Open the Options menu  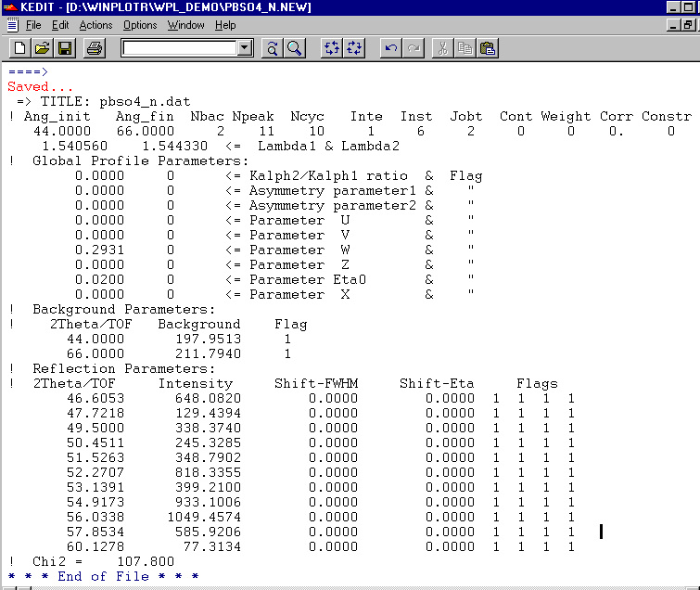pyautogui.click(x=140, y=25)
